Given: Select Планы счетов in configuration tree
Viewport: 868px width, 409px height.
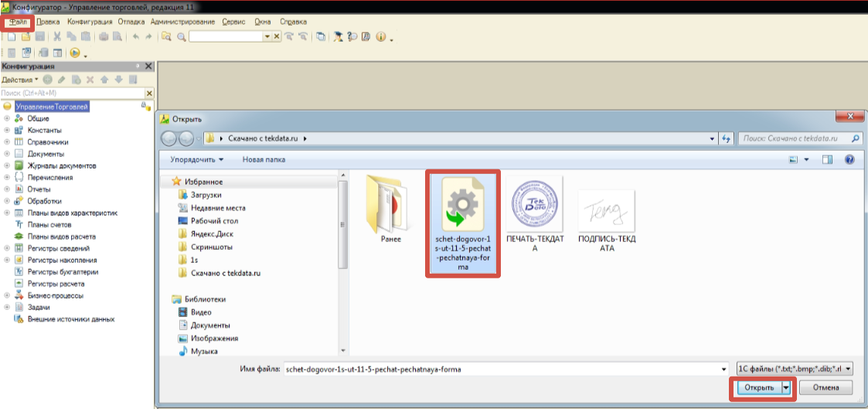Looking at the screenshot, I should pyautogui.click(x=51, y=225).
